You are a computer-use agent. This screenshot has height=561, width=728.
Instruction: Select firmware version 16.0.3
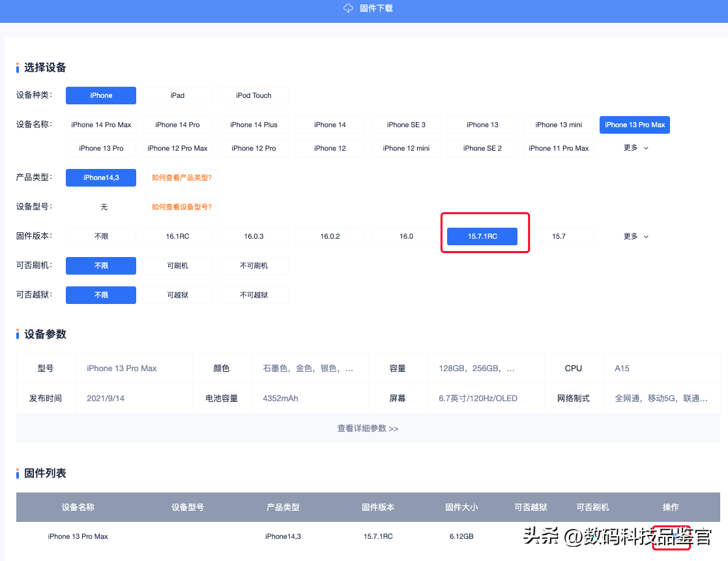[254, 236]
